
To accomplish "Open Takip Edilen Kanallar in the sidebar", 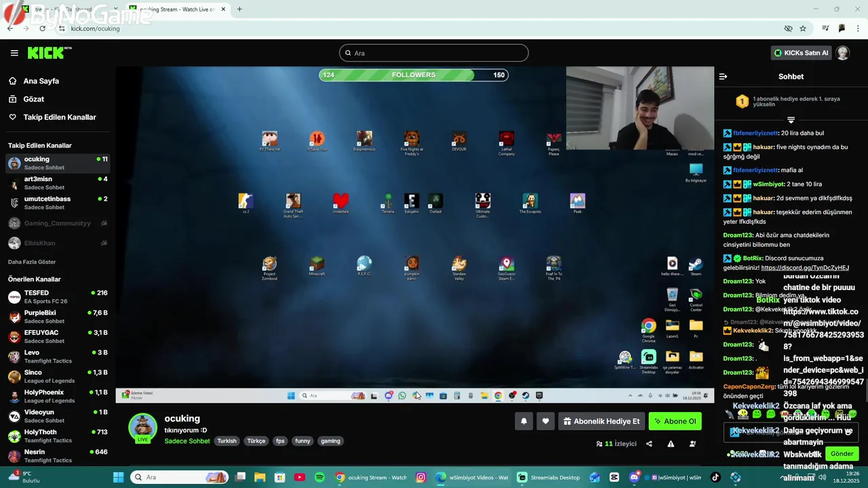I will click(60, 117).
